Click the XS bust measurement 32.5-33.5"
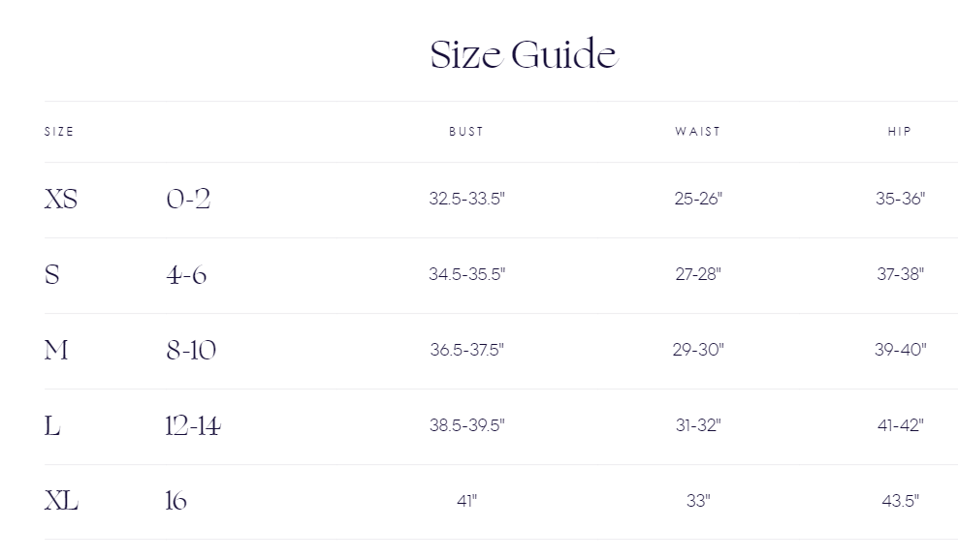The height and width of the screenshot is (560, 958). (x=467, y=200)
